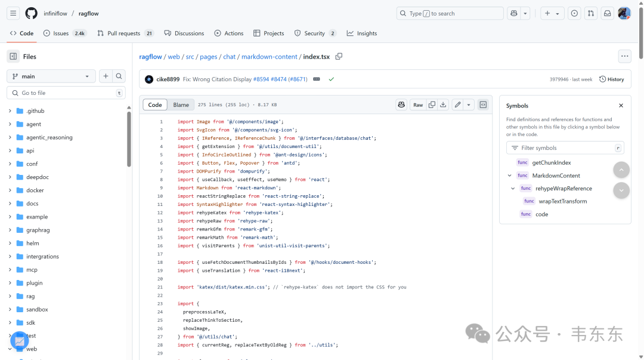Collapse the web folder
Screen dimensions: 644x360
pyautogui.click(x=10, y=349)
